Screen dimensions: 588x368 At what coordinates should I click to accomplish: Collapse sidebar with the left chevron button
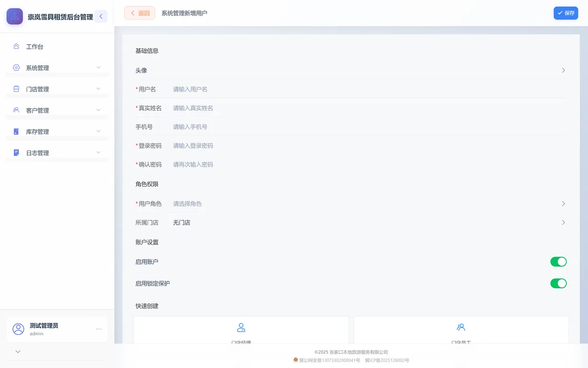click(101, 17)
